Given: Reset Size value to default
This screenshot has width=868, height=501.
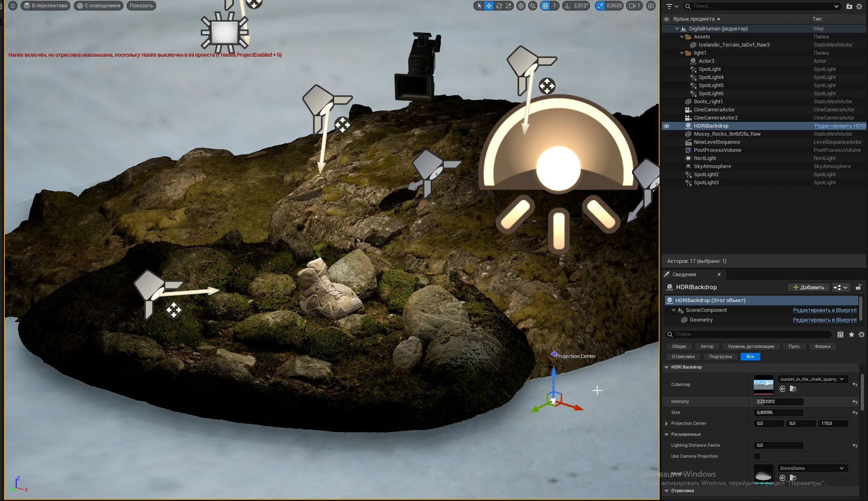Looking at the screenshot, I should click(855, 413).
